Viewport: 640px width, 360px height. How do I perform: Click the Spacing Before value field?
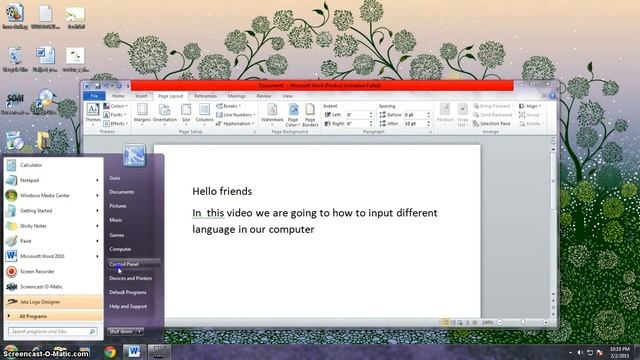[415, 115]
